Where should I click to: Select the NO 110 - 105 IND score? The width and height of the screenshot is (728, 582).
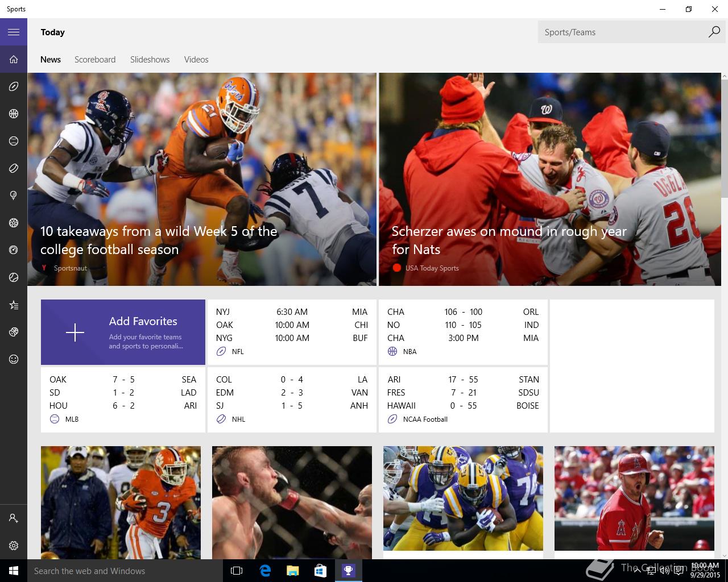463,325
